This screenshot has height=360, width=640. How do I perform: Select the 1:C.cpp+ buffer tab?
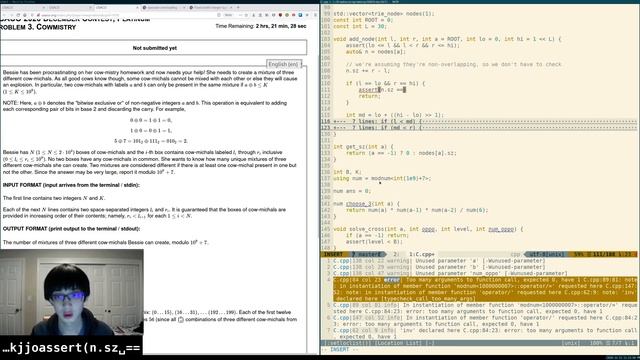coord(422,254)
